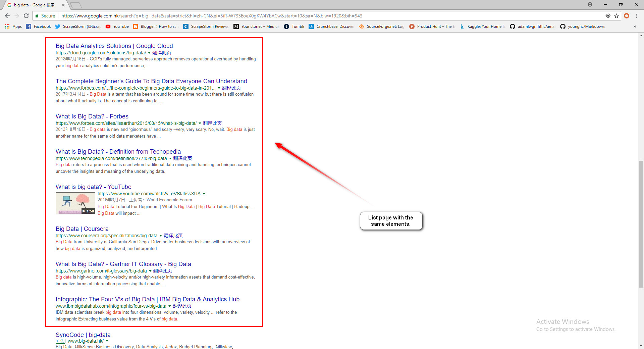Expand dropdown beside forbes lisaarthur URL
Image resolution: width=644 pixels, height=349 pixels.
tap(200, 123)
